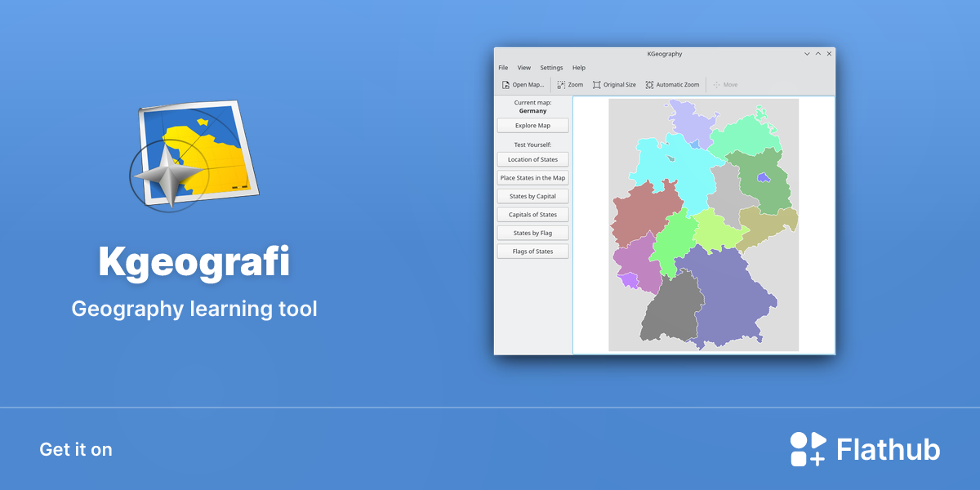Click the Get it on text
The image size is (980, 490).
coord(76,449)
